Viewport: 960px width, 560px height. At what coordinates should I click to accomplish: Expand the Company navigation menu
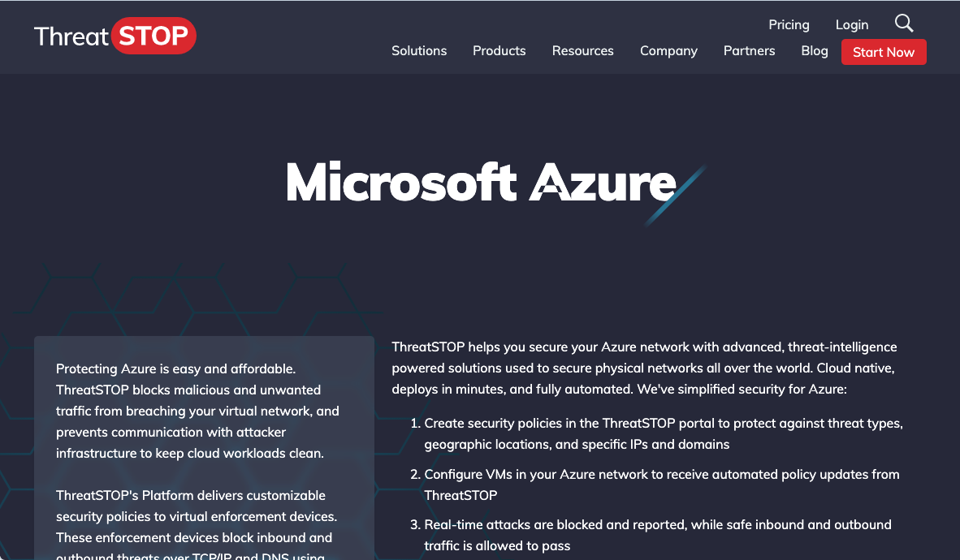(668, 50)
